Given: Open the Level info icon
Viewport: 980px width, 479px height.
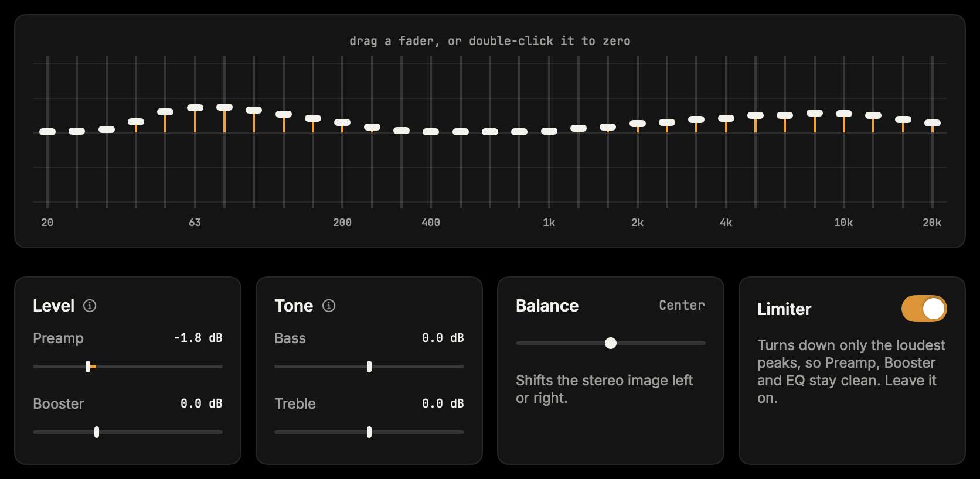Looking at the screenshot, I should tap(90, 306).
